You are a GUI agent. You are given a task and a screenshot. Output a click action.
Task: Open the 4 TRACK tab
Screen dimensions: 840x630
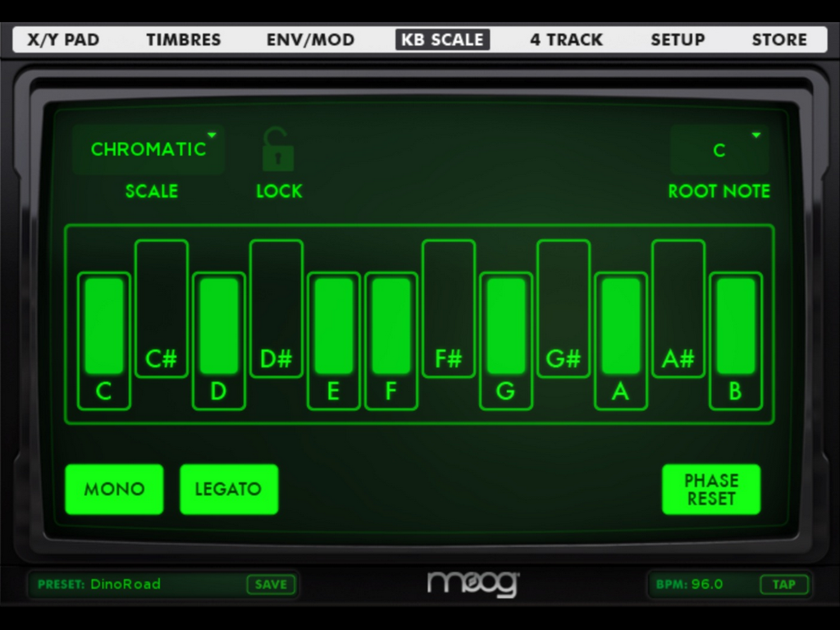566,39
